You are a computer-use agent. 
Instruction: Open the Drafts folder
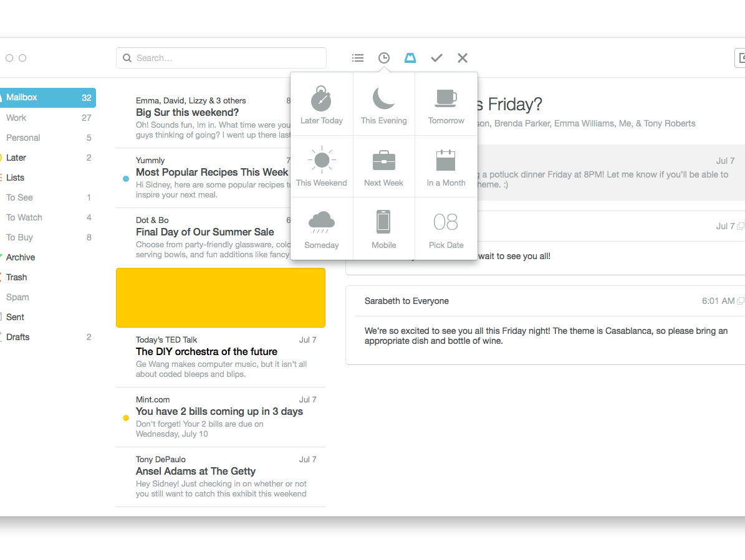click(18, 337)
